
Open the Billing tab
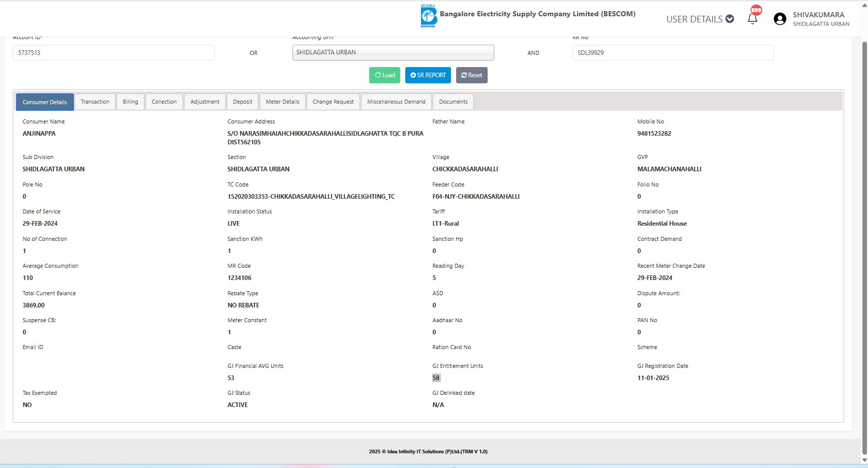coord(130,102)
